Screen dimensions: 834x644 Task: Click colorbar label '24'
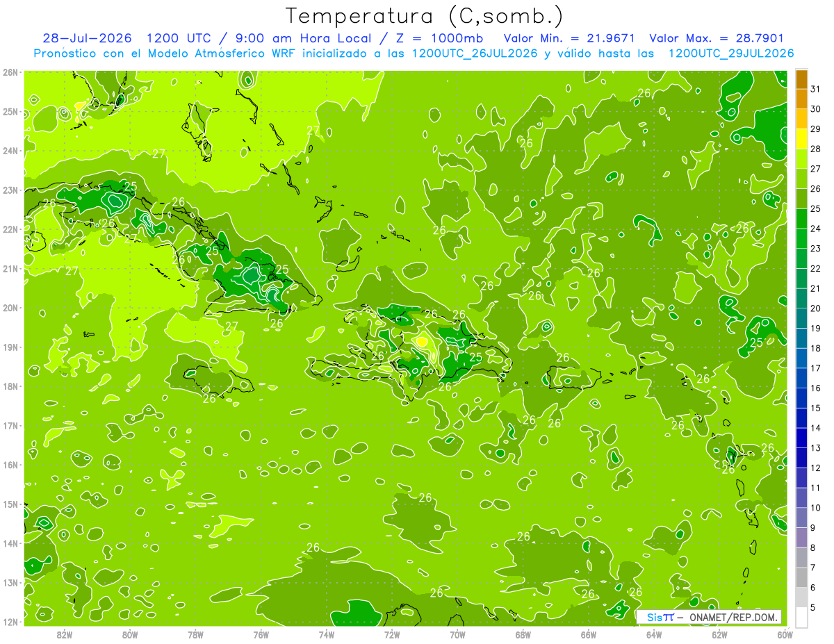[x=816, y=229]
